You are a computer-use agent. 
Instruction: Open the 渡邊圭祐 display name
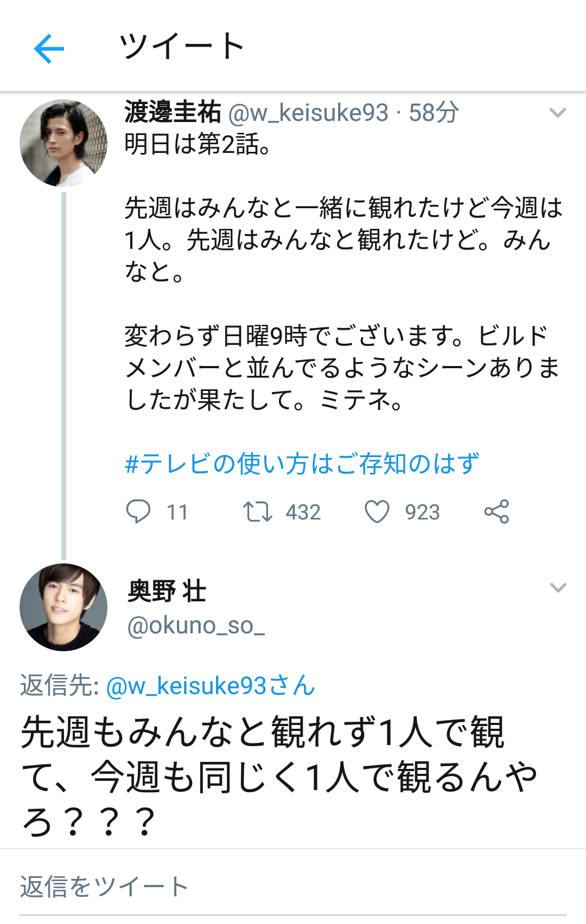coord(173,112)
